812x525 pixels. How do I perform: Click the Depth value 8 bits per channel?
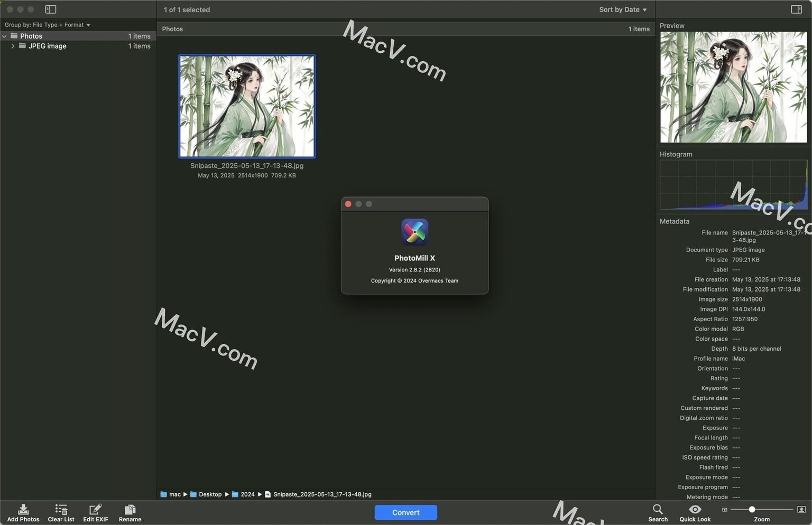point(756,349)
